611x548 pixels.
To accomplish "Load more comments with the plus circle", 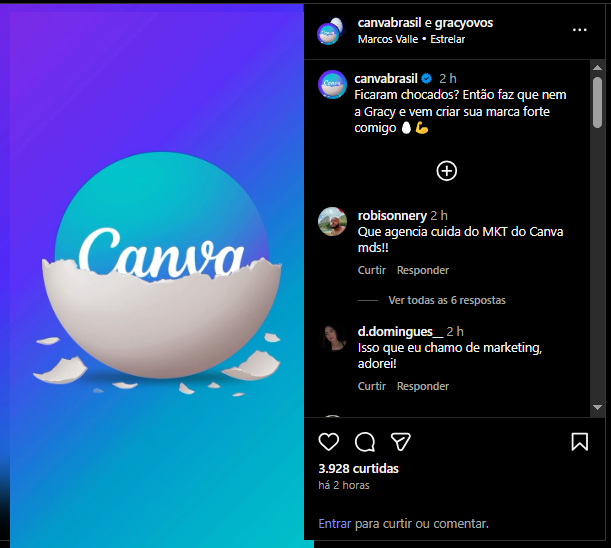I will 447,171.
